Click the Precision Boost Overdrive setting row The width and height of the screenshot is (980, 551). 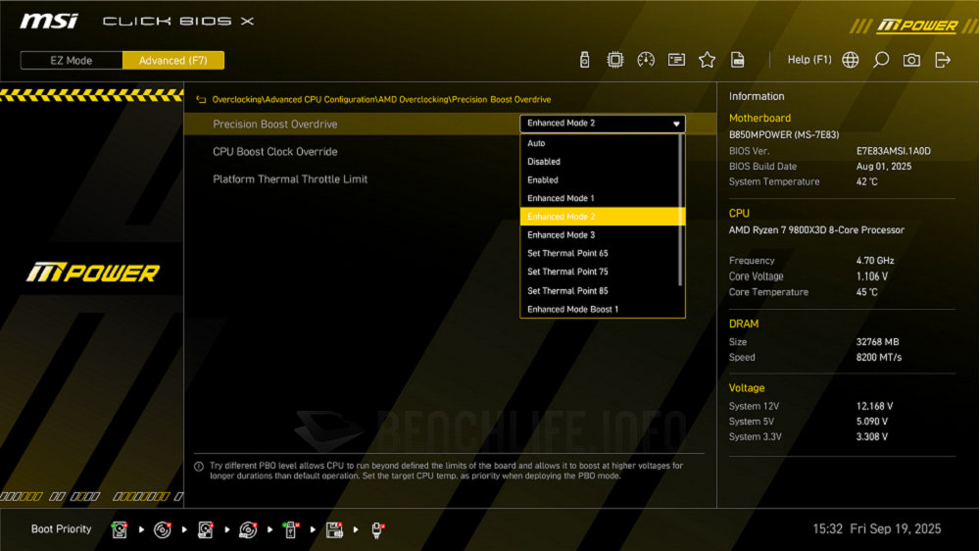pos(450,124)
